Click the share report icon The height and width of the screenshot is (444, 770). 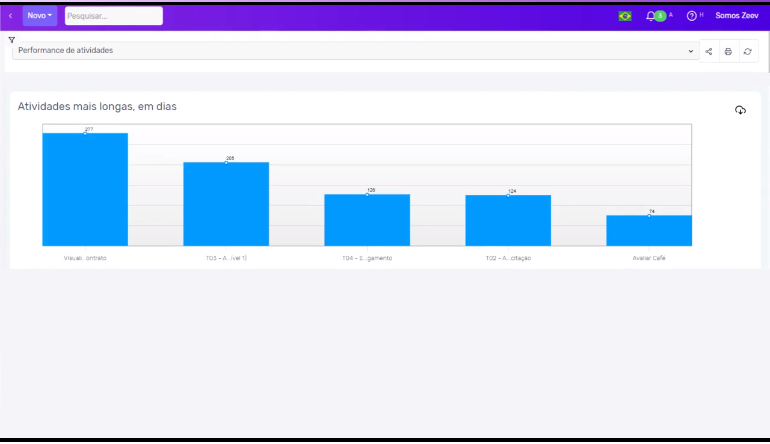709,51
